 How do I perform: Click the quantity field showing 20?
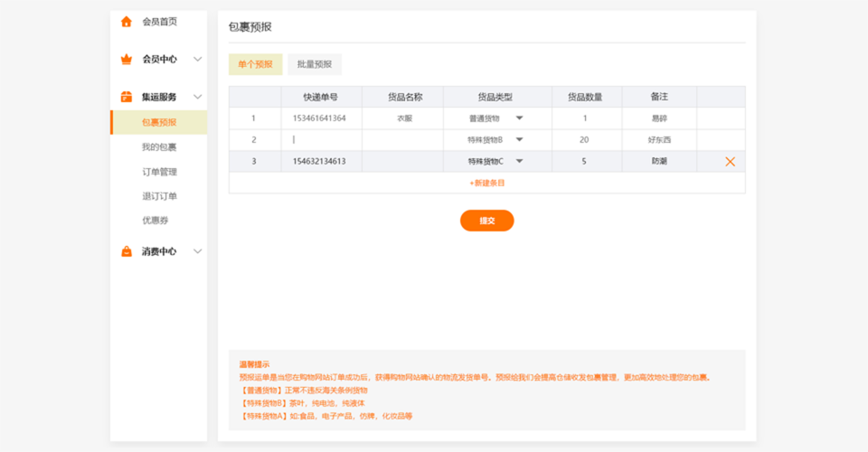click(584, 140)
